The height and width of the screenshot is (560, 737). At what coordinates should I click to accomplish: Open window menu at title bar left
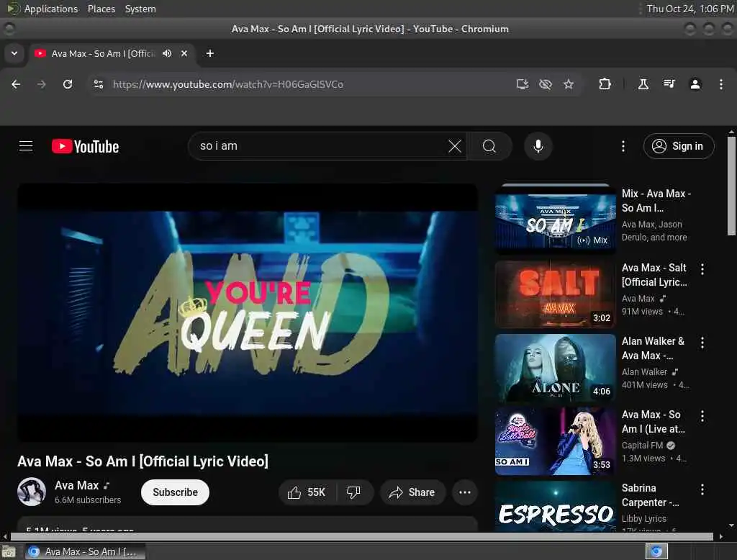pyautogui.click(x=9, y=29)
